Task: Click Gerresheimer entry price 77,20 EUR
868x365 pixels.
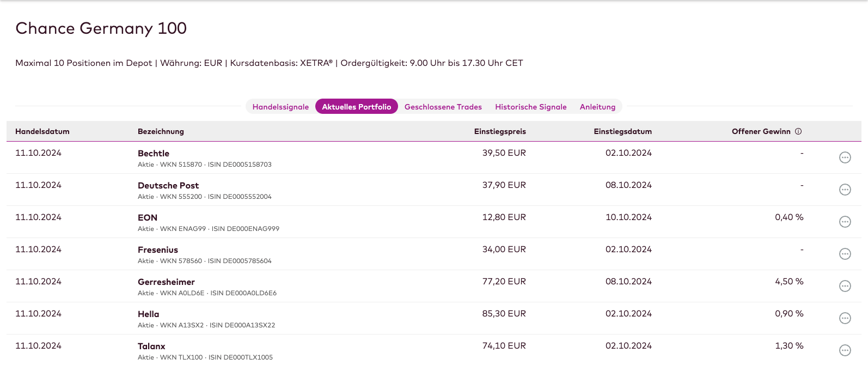Action: [504, 282]
